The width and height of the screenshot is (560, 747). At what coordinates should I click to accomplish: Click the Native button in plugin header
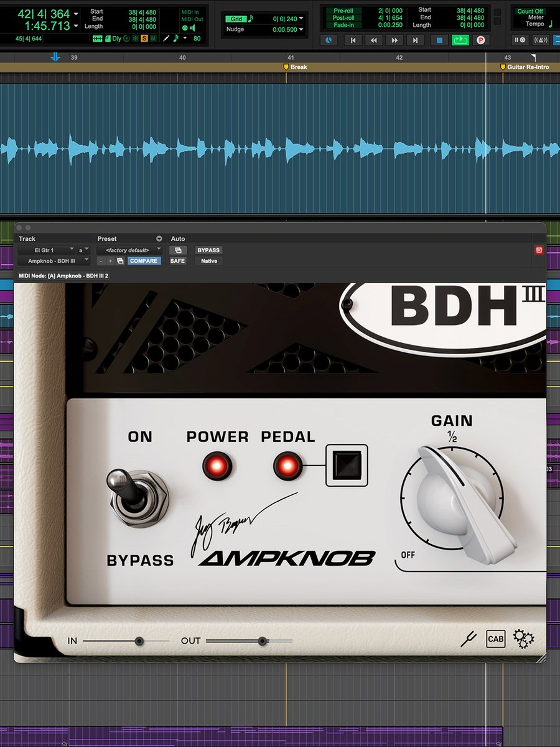click(x=208, y=261)
